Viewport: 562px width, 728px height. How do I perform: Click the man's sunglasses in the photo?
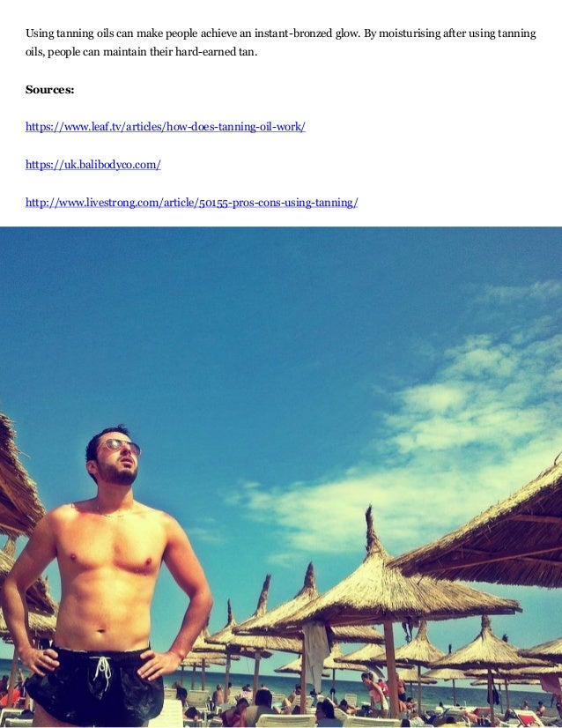tap(121, 447)
